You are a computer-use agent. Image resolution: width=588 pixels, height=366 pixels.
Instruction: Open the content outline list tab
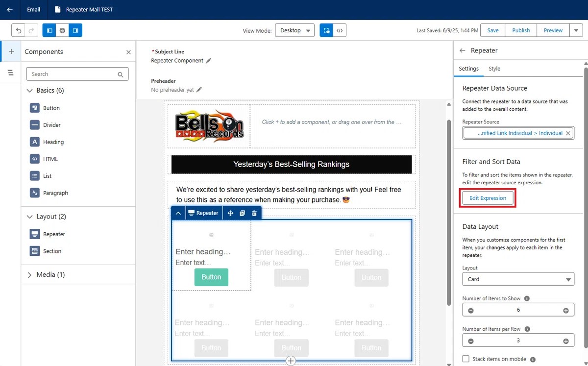(11, 73)
